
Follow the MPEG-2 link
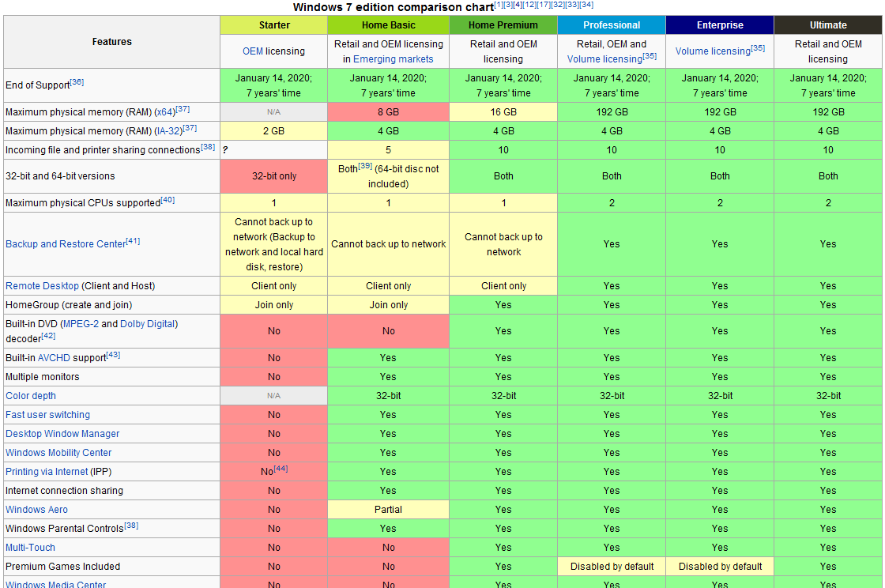tap(81, 324)
